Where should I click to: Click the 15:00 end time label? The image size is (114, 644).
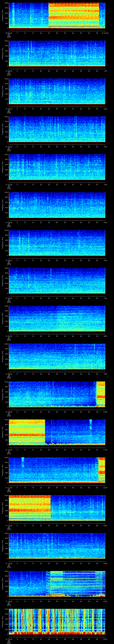pyautogui.click(x=105, y=601)
